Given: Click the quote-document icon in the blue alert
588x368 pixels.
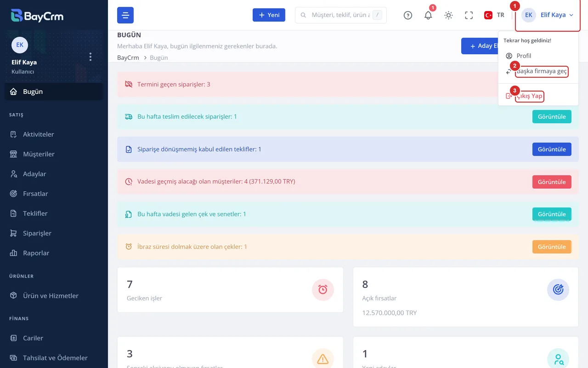Looking at the screenshot, I should 129,149.
